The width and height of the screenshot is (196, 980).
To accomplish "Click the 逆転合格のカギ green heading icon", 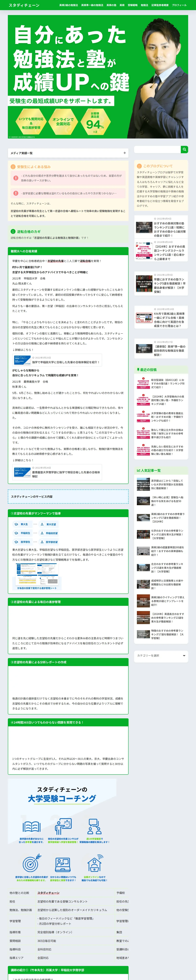I will coord(13,231).
